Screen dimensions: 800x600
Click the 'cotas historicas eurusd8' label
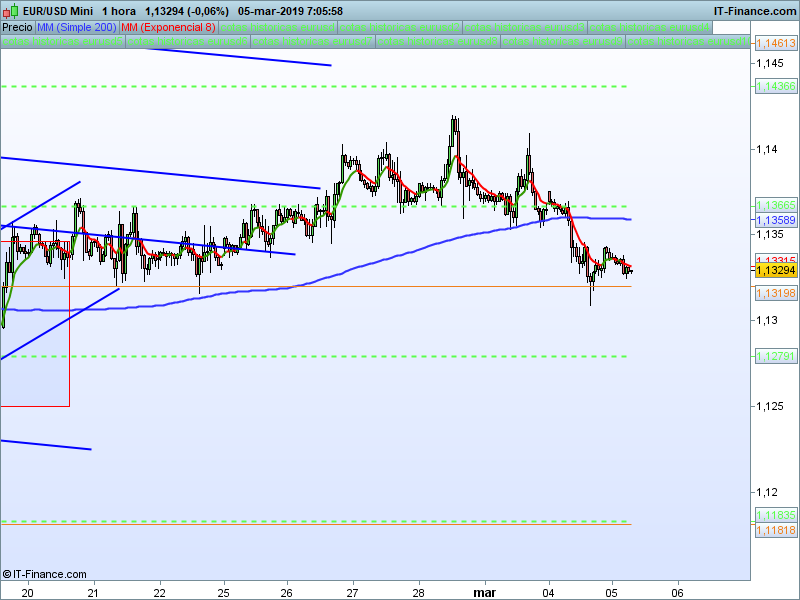click(x=438, y=41)
